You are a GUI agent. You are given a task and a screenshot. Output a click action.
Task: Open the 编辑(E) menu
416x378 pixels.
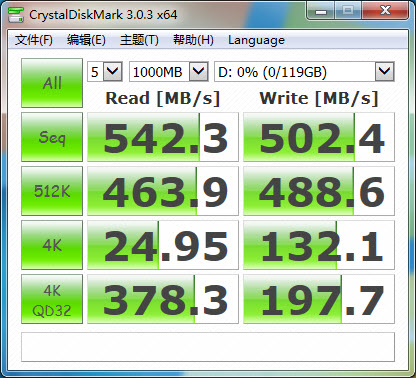click(86, 40)
